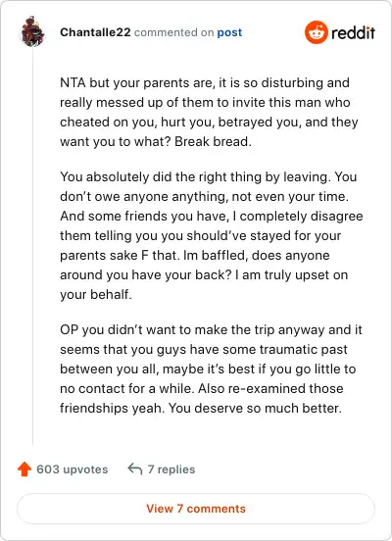The width and height of the screenshot is (392, 541).
Task: Open the Chantalle22 username link
Action: click(x=95, y=32)
